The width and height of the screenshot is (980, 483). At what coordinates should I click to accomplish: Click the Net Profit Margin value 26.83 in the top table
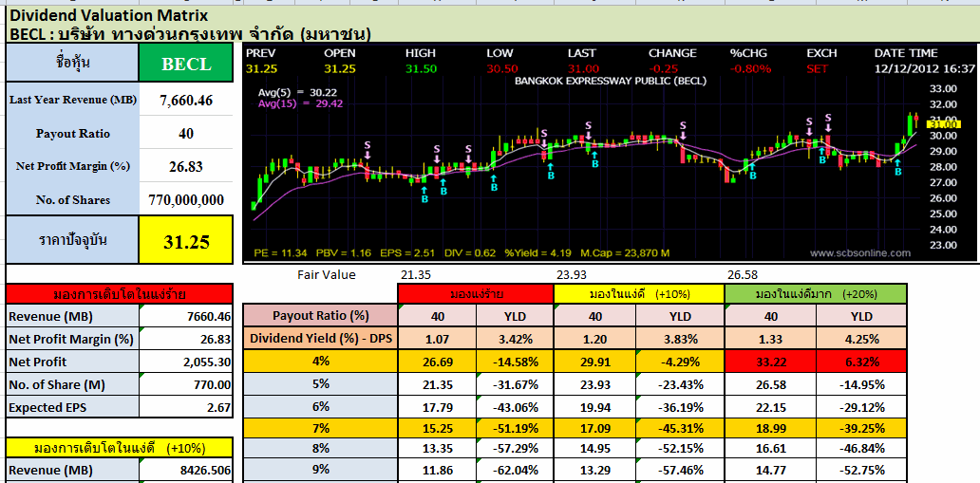[x=185, y=167]
